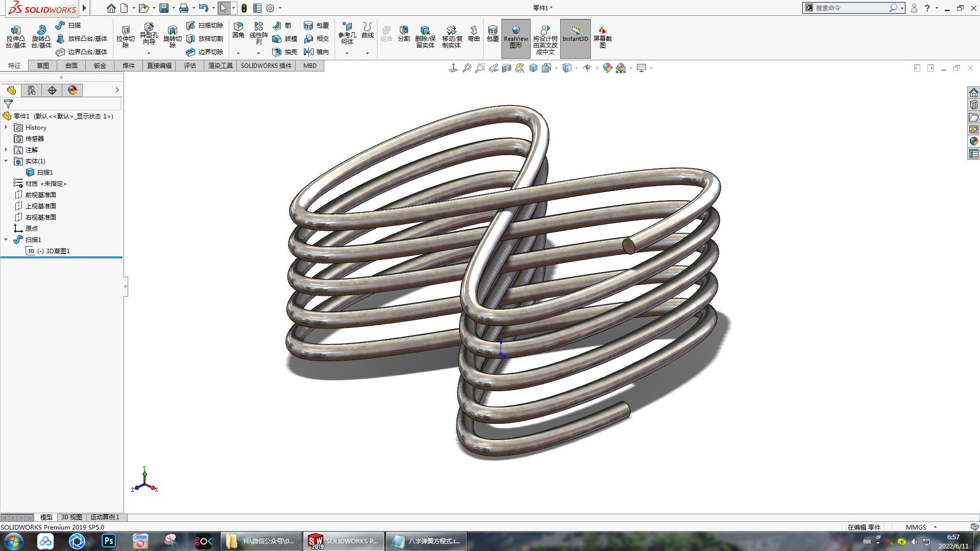Click the rebuild traffic light icon
The height and width of the screenshot is (551, 980).
coord(244,8)
